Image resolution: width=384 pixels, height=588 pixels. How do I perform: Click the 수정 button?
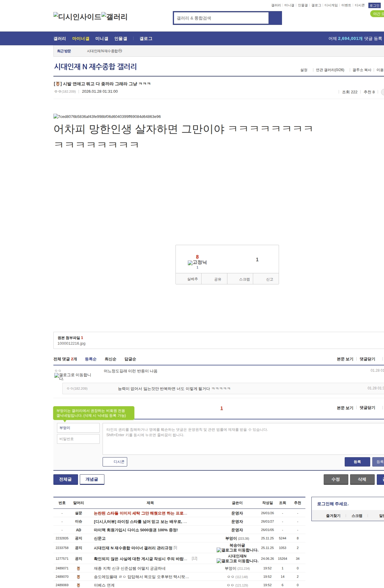coord(336,479)
